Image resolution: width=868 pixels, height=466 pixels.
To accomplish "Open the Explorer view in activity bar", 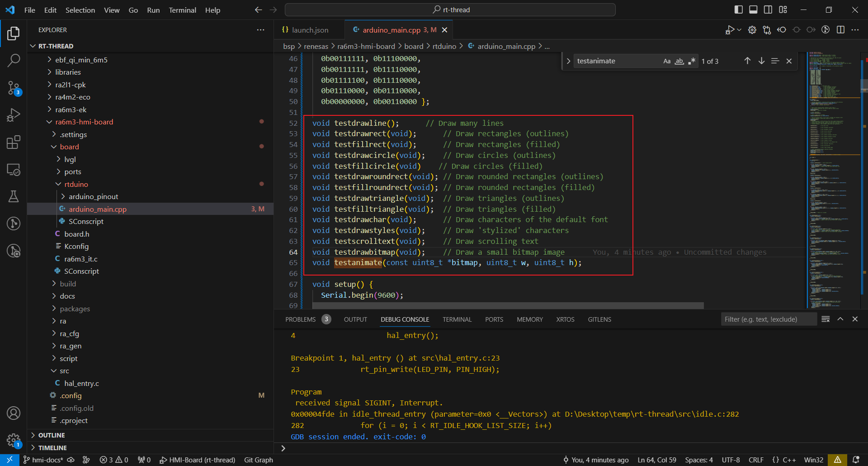I will (14, 33).
